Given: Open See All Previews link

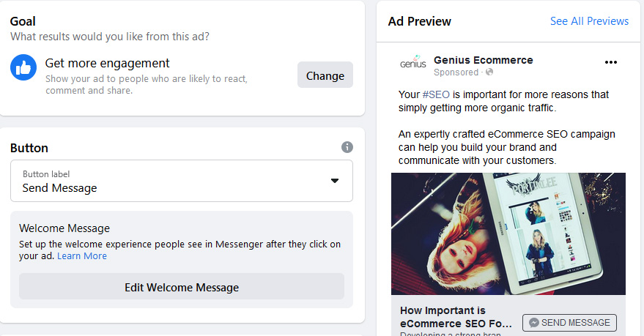Looking at the screenshot, I should pyautogui.click(x=589, y=21).
